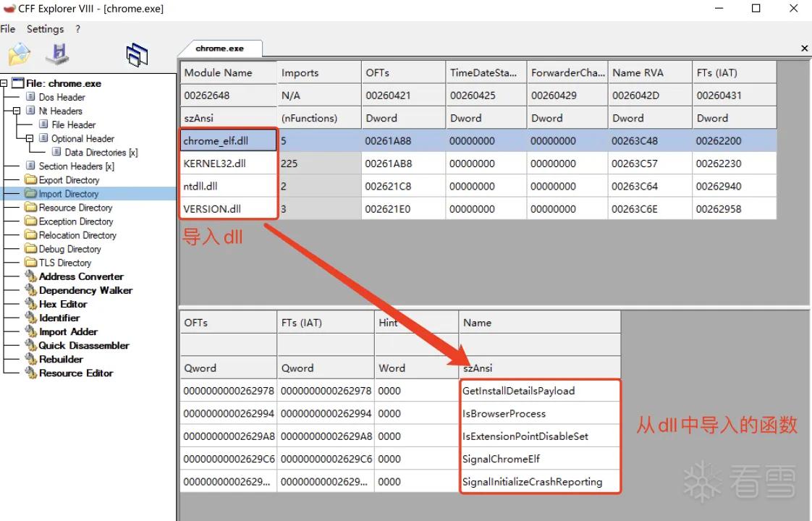Switch to the chrome.exe tab
Screen dimensions: 812x521
coord(219,48)
